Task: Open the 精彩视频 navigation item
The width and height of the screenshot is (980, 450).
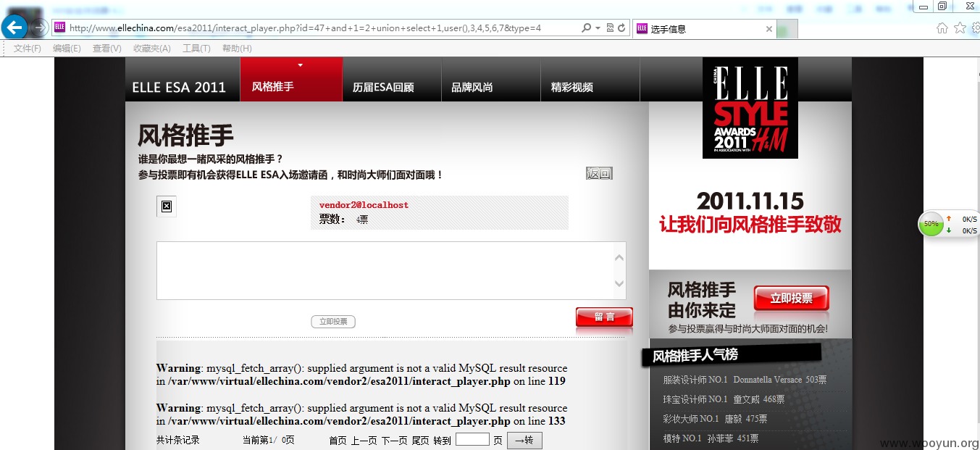Action: pos(572,87)
